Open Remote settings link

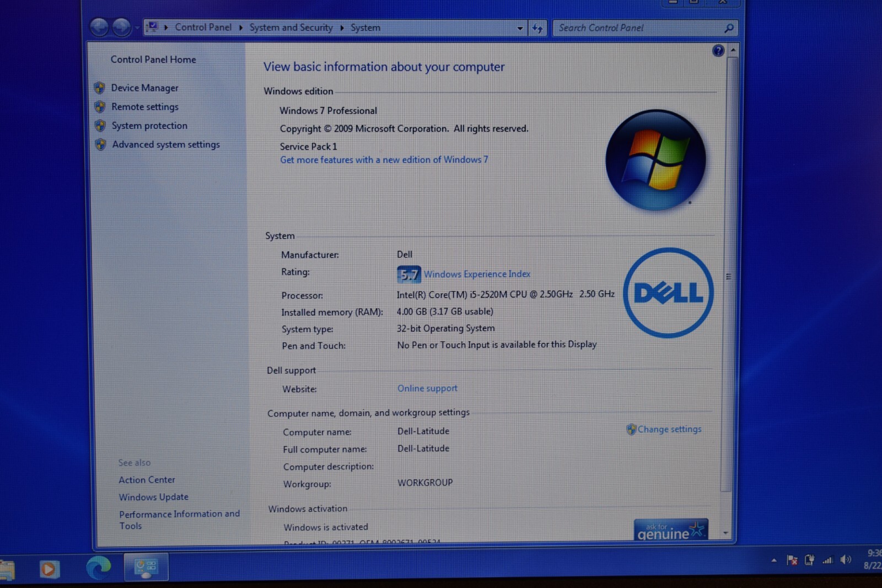click(145, 106)
